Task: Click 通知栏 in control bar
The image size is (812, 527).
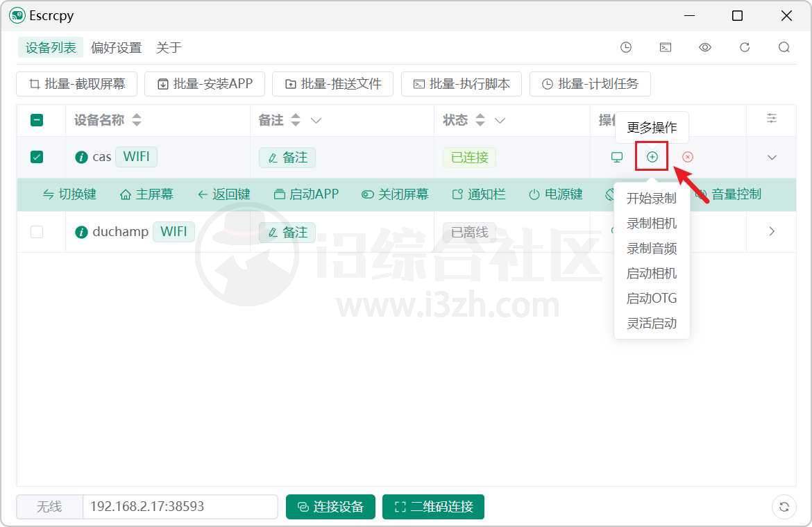Action: point(478,194)
